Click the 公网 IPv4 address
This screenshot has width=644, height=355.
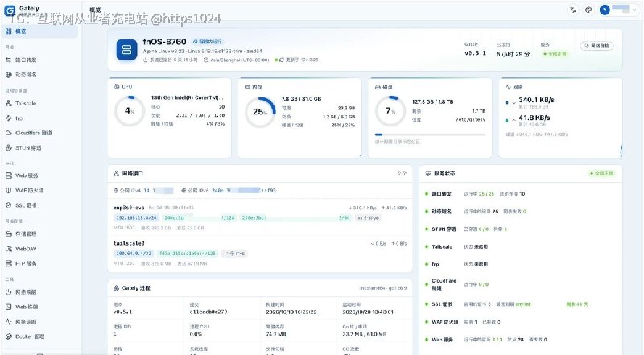pos(159,191)
